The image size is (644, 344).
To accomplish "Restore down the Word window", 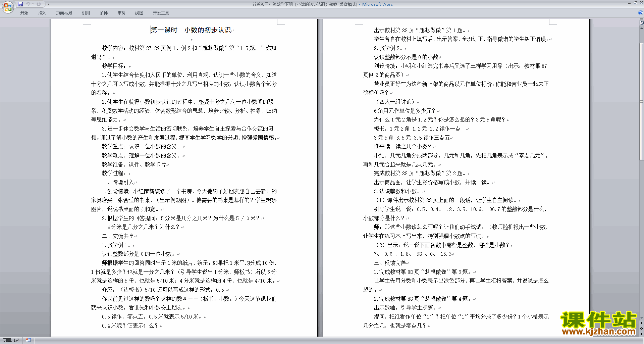I will pyautogui.click(x=635, y=3).
